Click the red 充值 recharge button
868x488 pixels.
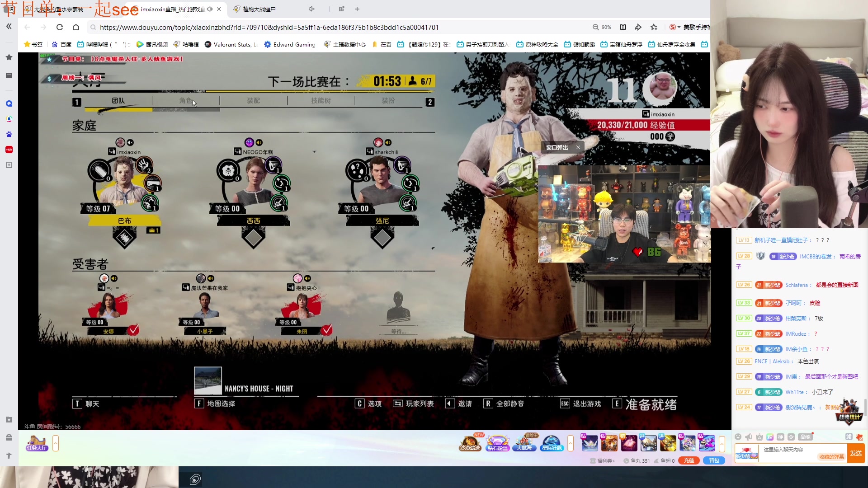pos(689,460)
